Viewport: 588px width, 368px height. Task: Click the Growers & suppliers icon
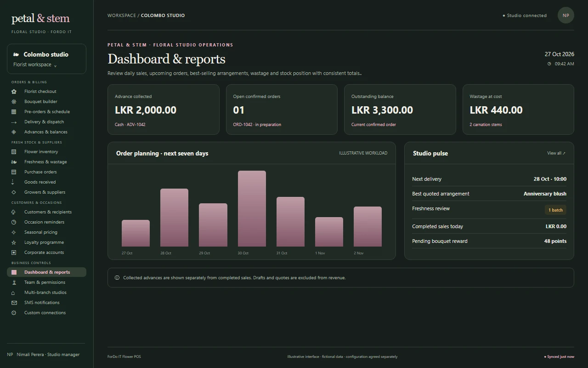click(x=14, y=192)
